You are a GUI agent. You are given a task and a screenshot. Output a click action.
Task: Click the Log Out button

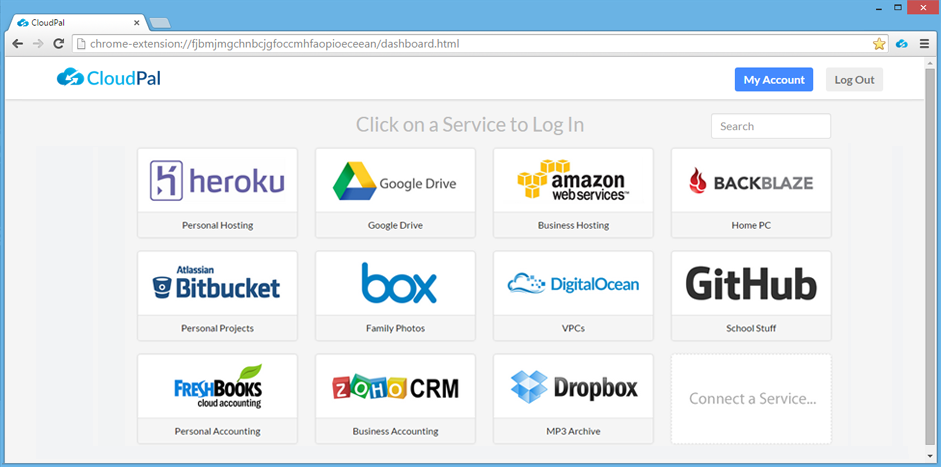click(x=854, y=79)
